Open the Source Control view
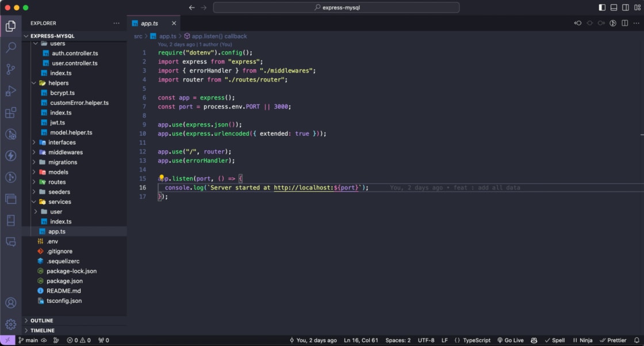 pos(11,69)
